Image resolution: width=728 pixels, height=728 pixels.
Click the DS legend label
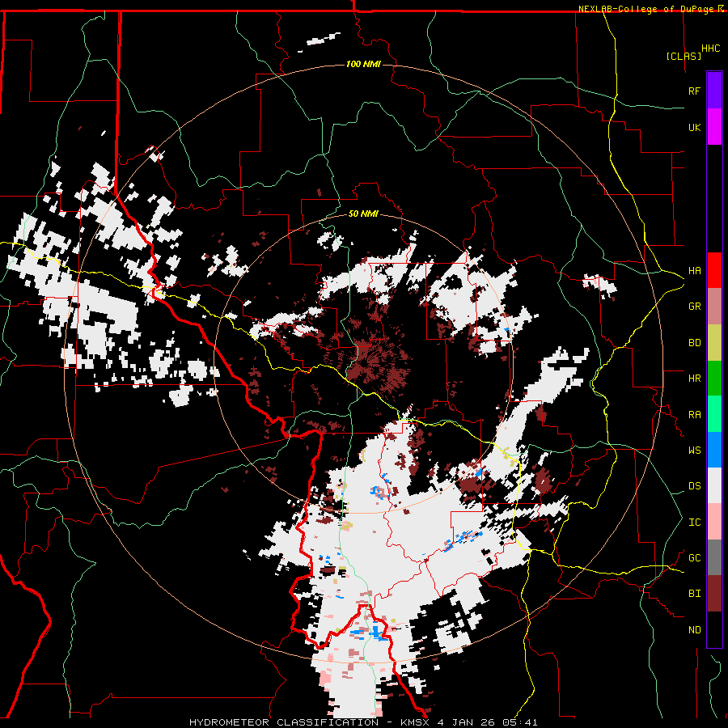tap(694, 486)
